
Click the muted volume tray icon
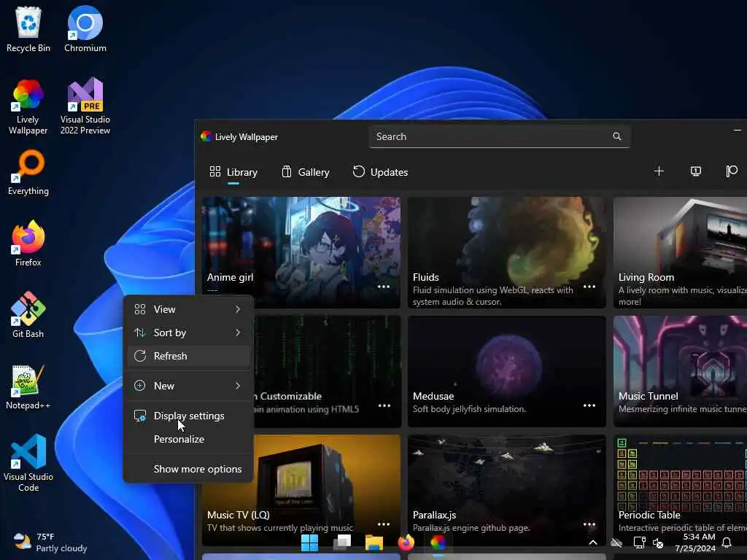click(658, 542)
